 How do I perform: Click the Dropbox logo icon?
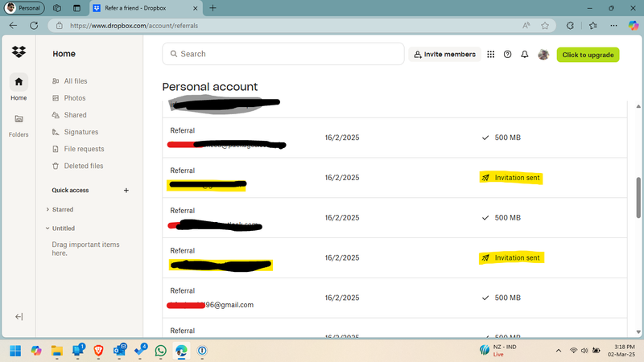19,53
